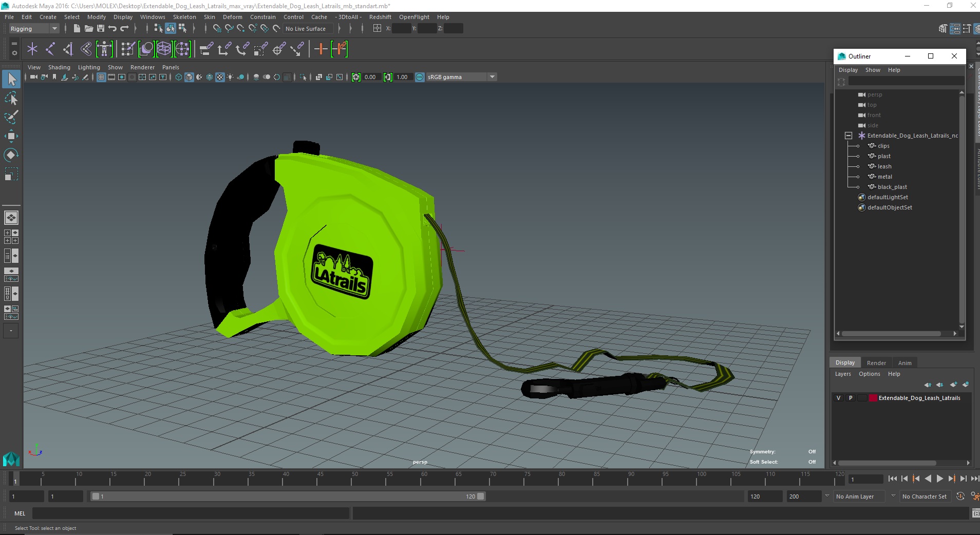980x535 pixels.
Task: Open the shelf options gear menu
Action: (14, 53)
